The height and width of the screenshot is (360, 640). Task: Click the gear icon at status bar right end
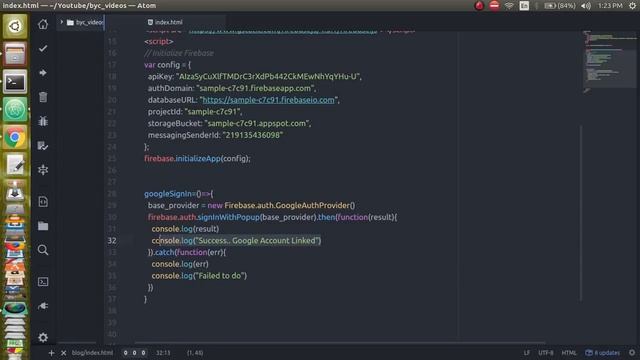pyautogui.click(x=632, y=353)
